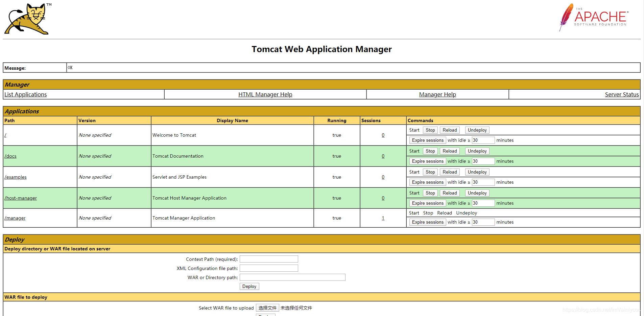Expire sessions for Servlet and JSP Examples
Screen dimensions: 644x316
tap(428, 182)
